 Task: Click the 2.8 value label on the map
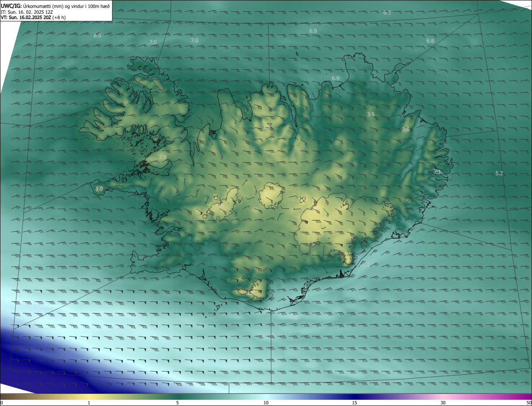[x=163, y=157]
